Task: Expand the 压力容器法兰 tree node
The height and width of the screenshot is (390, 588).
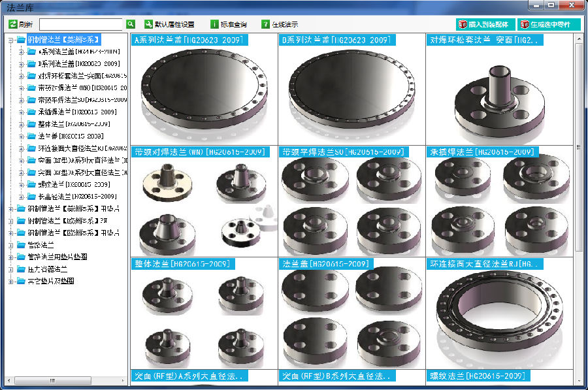Action: 11,269
